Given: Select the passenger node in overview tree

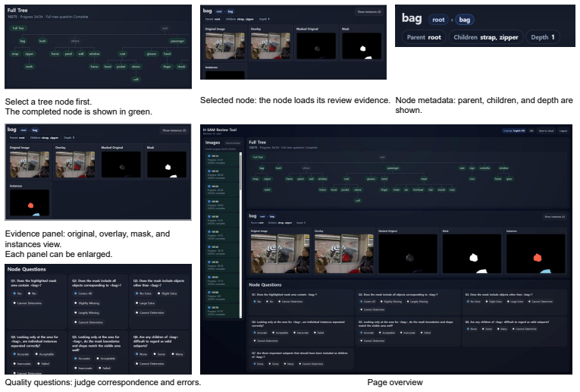Looking at the screenshot, I should 393,168.
